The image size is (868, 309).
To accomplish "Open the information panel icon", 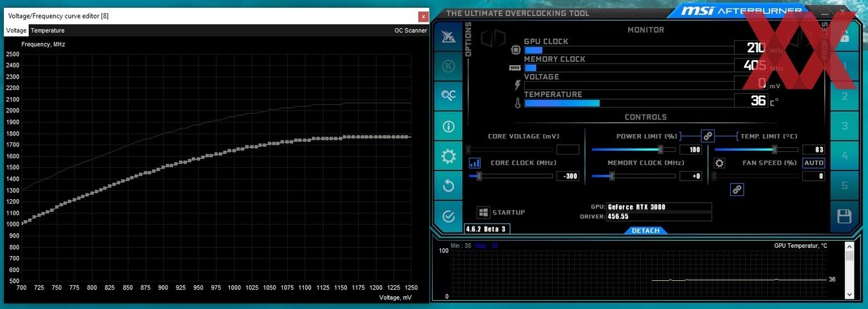I will [x=448, y=126].
